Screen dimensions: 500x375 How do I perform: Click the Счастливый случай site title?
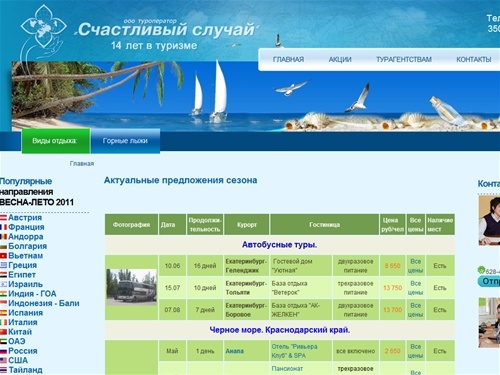tap(166, 30)
